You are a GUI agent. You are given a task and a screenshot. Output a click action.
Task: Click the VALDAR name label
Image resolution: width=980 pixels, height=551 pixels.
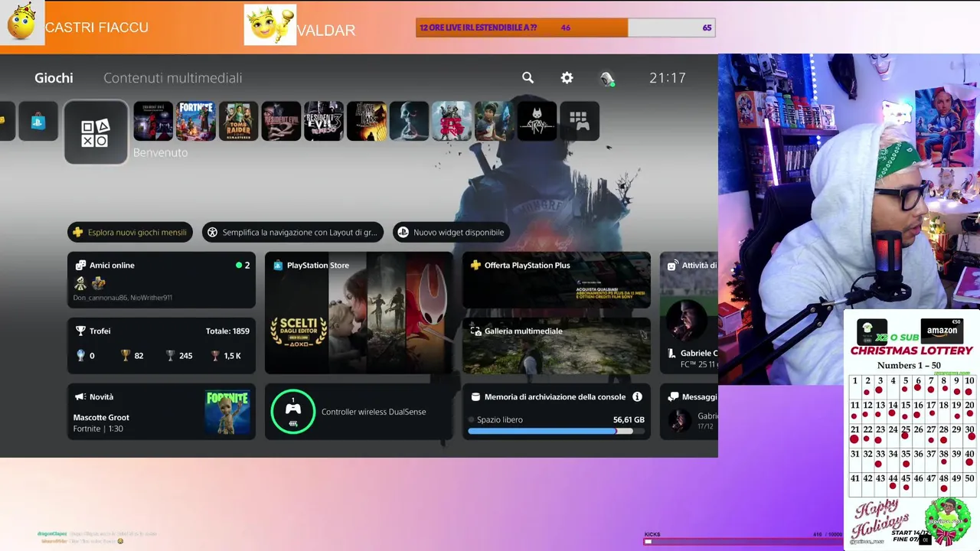click(326, 31)
